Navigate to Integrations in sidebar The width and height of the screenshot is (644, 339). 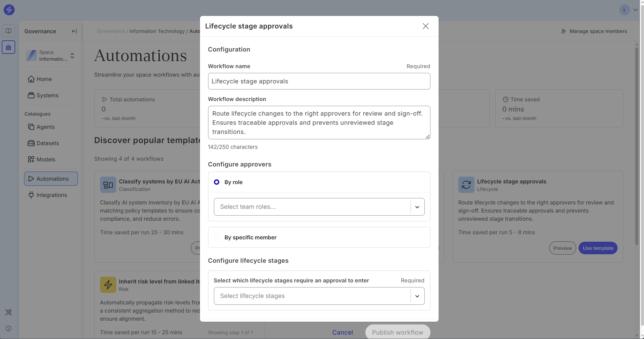tap(52, 195)
